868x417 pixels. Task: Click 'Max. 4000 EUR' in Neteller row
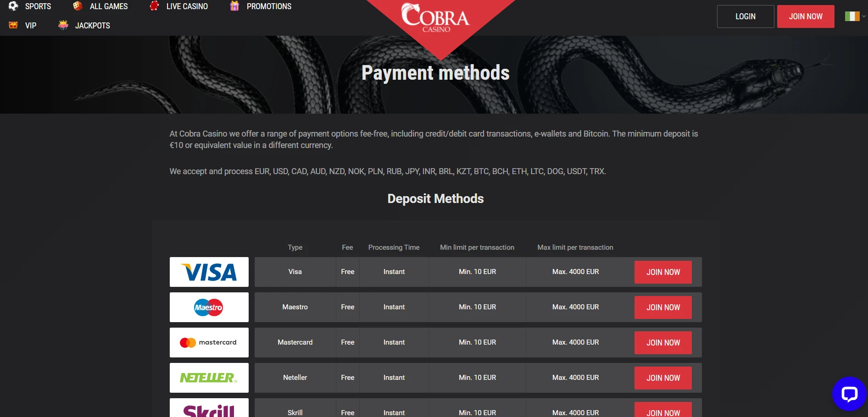tap(575, 378)
